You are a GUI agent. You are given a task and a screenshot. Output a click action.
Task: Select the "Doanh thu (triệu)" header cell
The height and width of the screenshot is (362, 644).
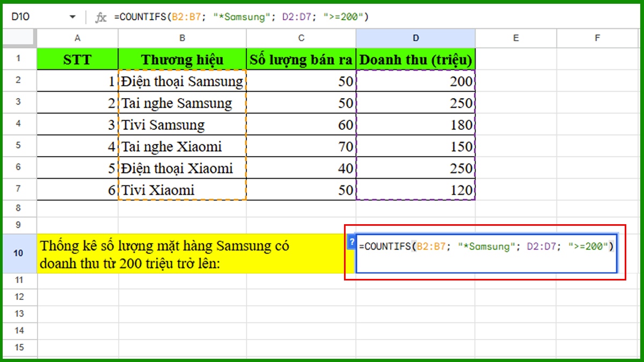pos(416,60)
